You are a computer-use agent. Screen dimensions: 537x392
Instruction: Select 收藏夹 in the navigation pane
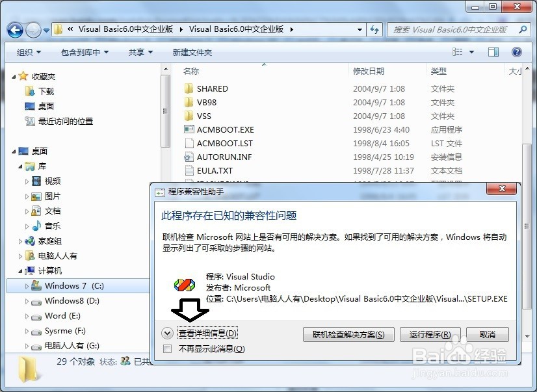point(44,76)
